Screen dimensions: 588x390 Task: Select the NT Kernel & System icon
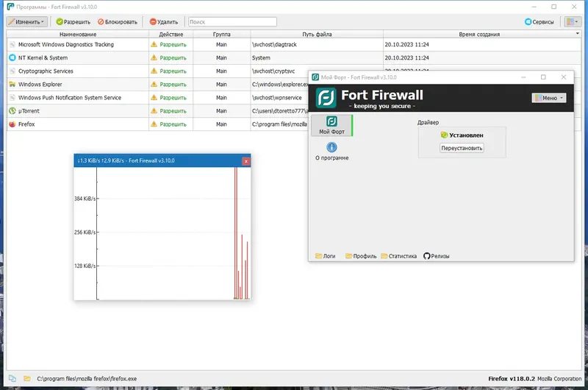click(12, 57)
